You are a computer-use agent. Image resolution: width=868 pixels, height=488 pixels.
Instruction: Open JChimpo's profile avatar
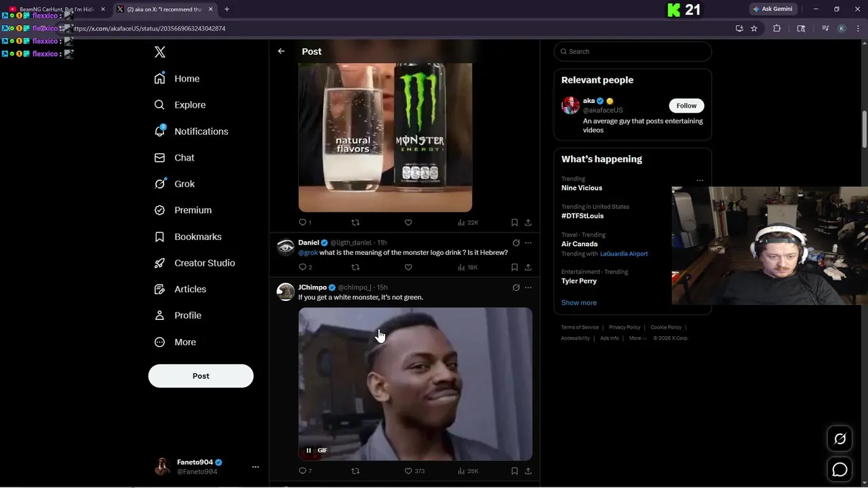coord(285,291)
